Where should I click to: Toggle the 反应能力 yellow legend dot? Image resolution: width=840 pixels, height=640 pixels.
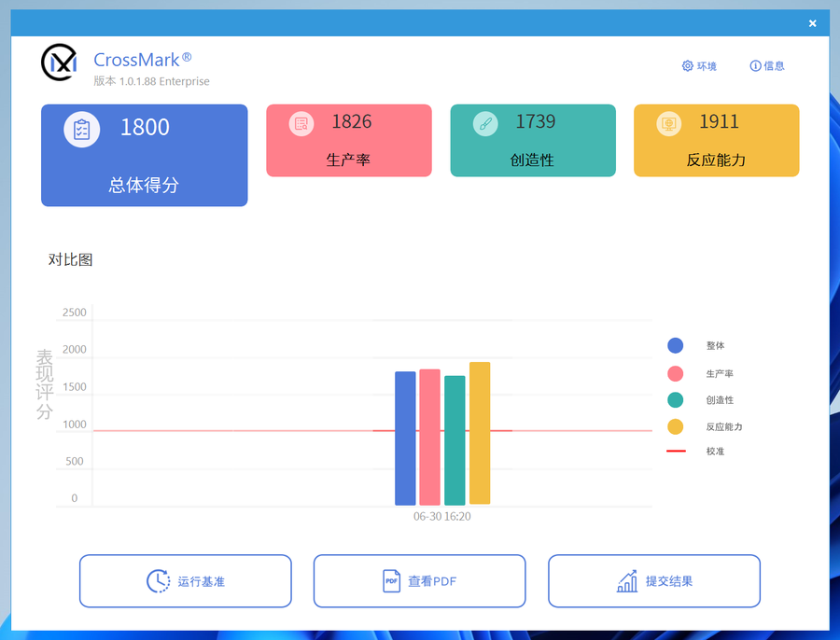pyautogui.click(x=675, y=427)
